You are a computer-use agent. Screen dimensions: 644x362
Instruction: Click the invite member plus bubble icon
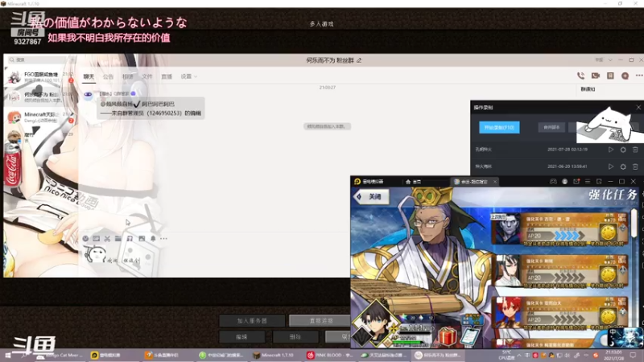point(625,76)
